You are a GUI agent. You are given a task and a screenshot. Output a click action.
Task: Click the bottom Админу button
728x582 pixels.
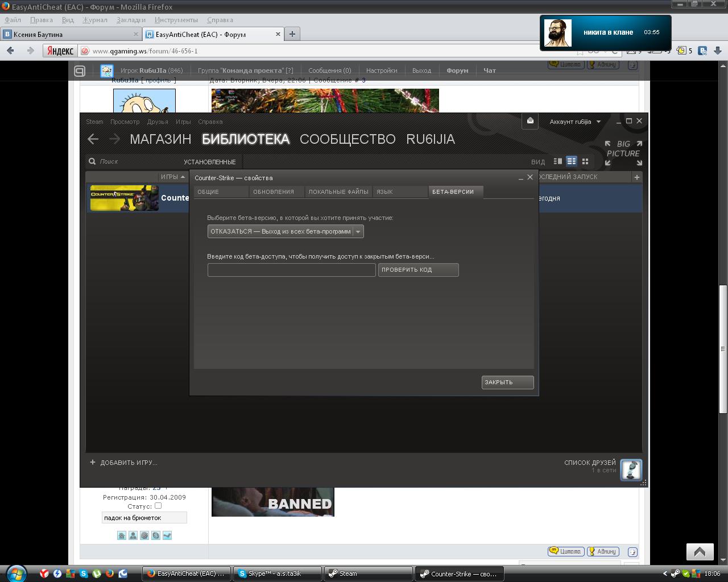click(x=603, y=551)
